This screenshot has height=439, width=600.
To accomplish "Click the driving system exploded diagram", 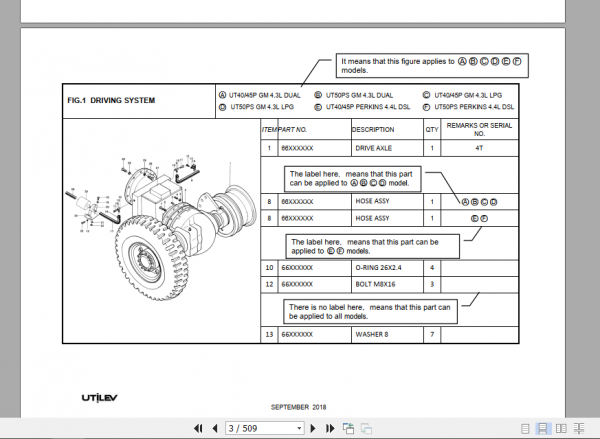I will tap(161, 226).
